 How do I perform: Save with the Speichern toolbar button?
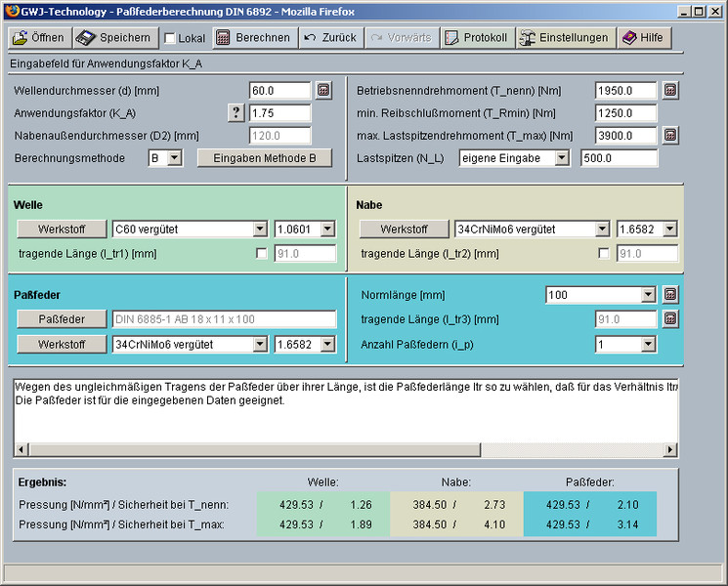114,38
